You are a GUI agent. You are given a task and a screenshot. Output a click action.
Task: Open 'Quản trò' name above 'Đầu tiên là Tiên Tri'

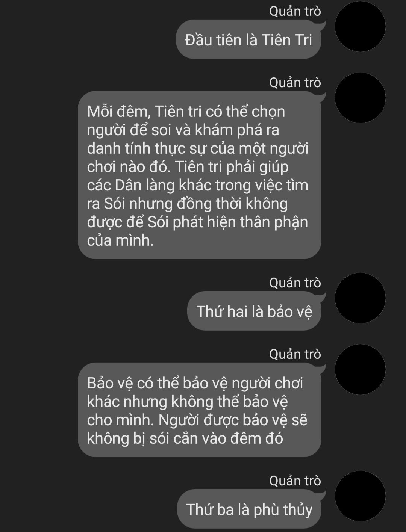click(x=295, y=11)
